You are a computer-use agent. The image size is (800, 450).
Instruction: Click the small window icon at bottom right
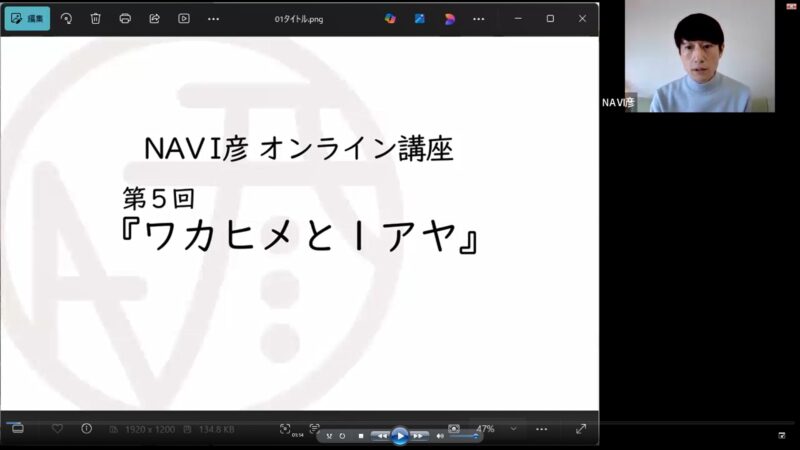(782, 435)
